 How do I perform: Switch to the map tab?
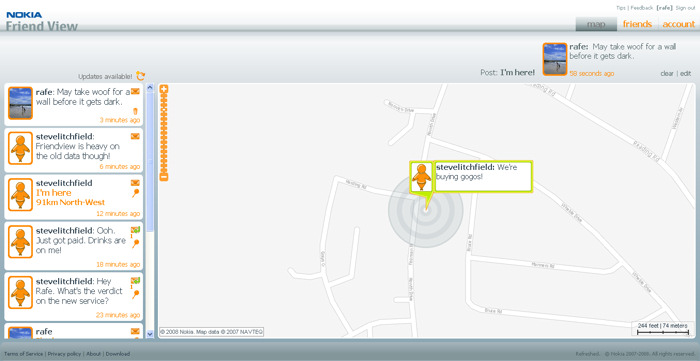(596, 24)
